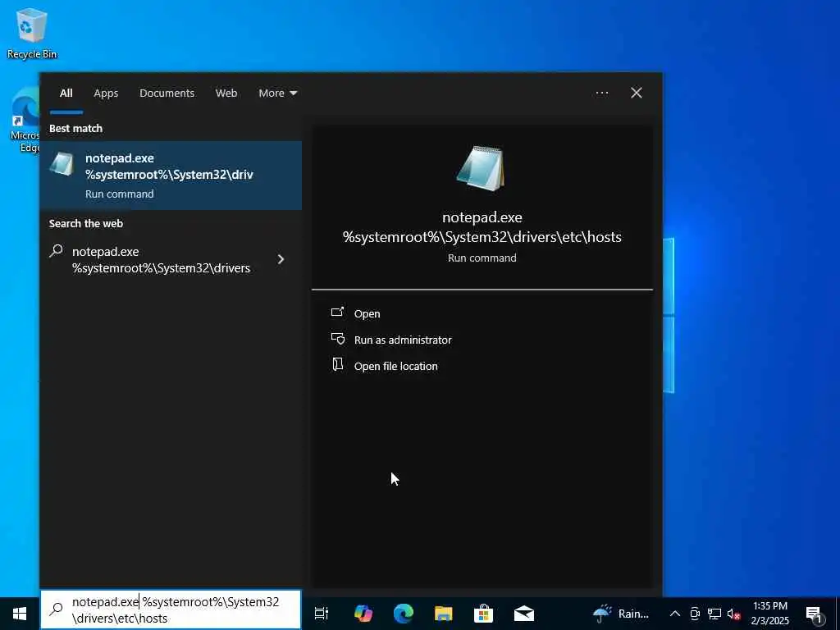Expand web result with chevron arrow
The width and height of the screenshot is (840, 630).
[x=281, y=259]
